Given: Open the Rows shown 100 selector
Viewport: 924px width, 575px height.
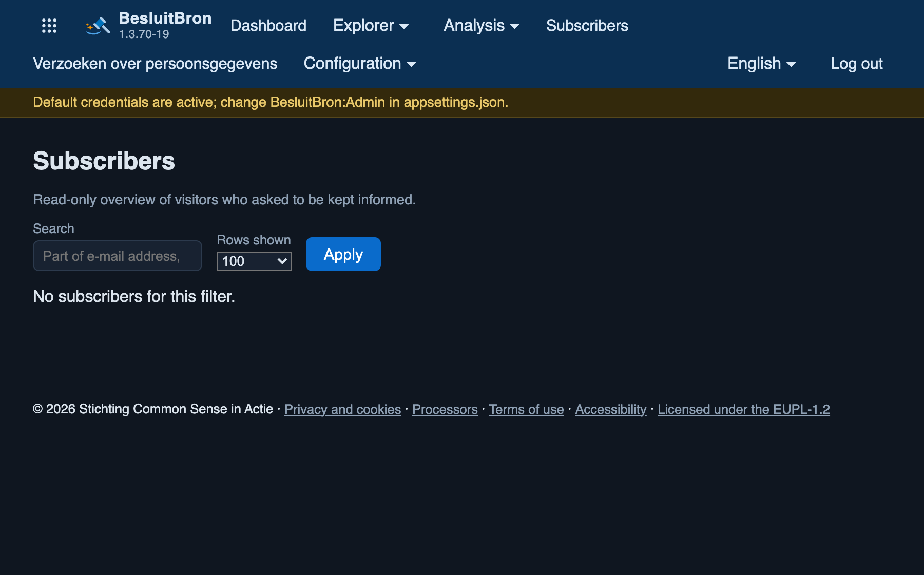Looking at the screenshot, I should coord(254,261).
